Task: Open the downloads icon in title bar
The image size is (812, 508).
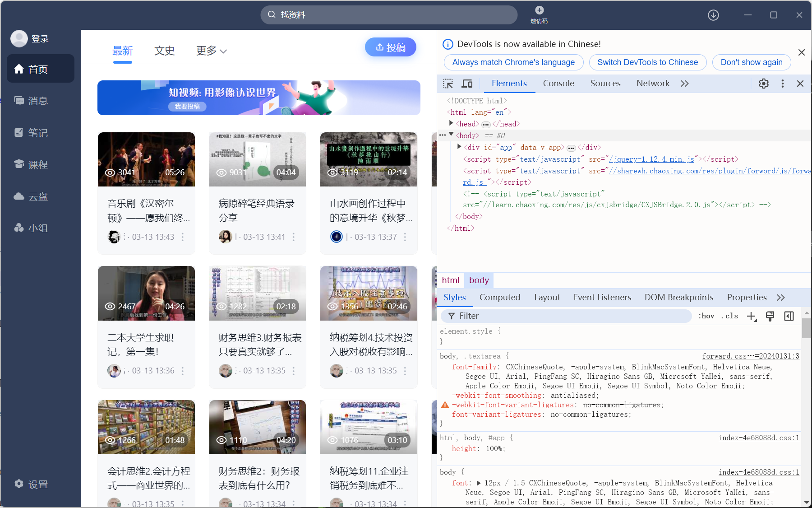Action: [713, 15]
